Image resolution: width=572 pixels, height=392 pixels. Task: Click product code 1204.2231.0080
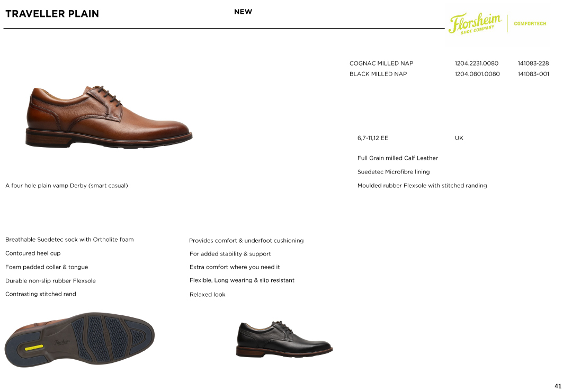coord(477,63)
